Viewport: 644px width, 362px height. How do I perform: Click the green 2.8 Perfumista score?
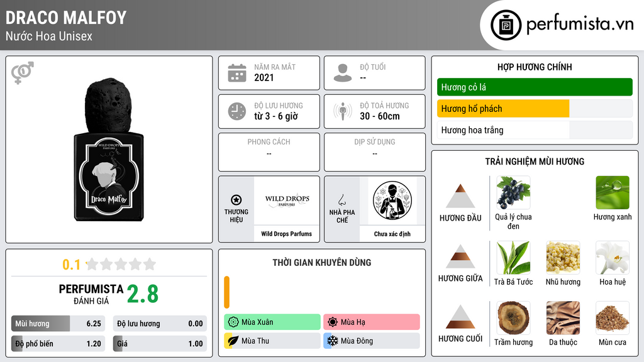point(143,294)
